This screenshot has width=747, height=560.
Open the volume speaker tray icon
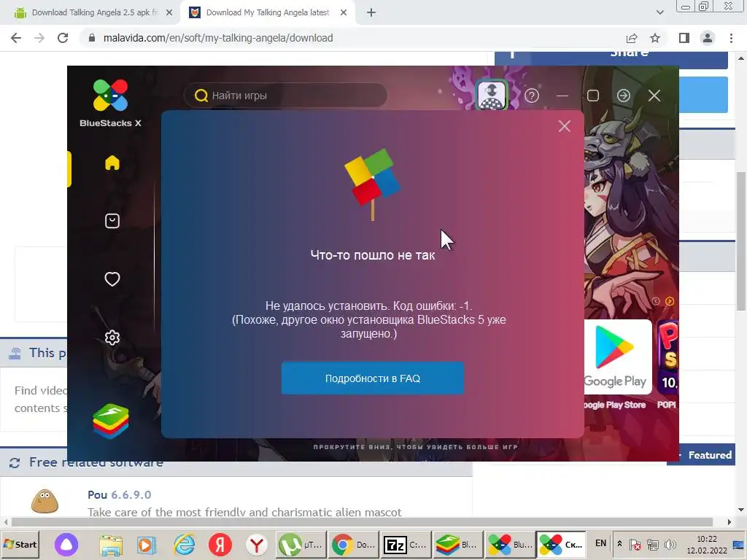point(670,544)
